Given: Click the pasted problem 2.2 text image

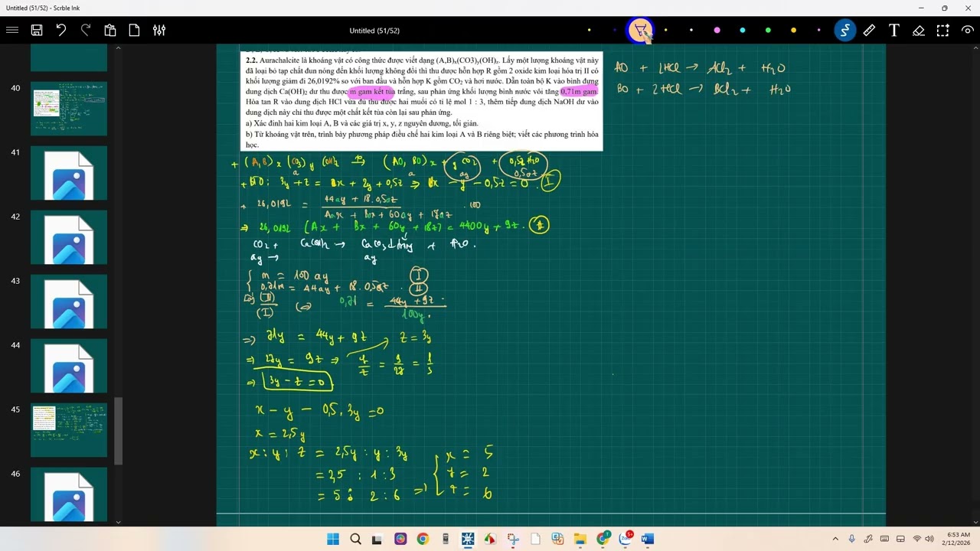Looking at the screenshot, I should [x=421, y=101].
